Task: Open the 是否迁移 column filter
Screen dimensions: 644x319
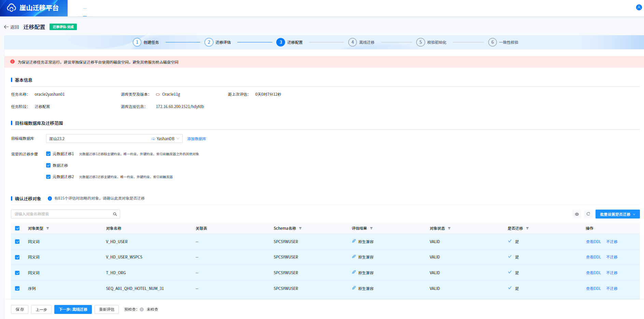Action: click(x=527, y=228)
